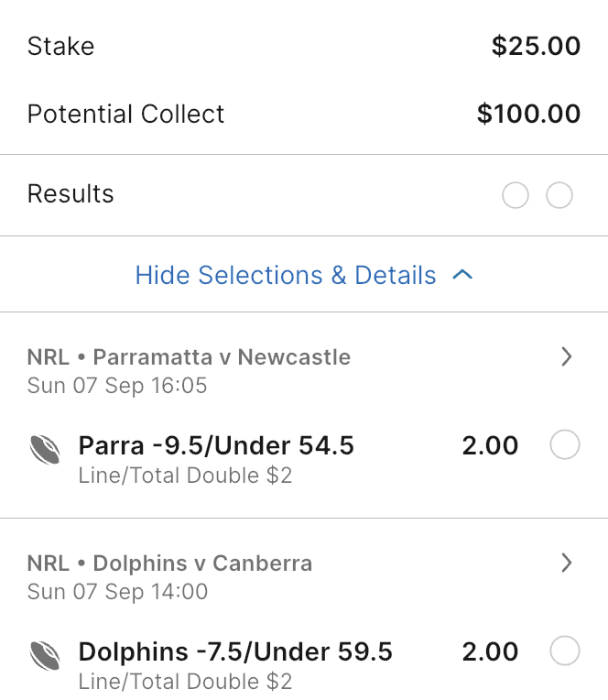Collapse details using the up chevron
Screen dimensions: 608x700
(462, 275)
